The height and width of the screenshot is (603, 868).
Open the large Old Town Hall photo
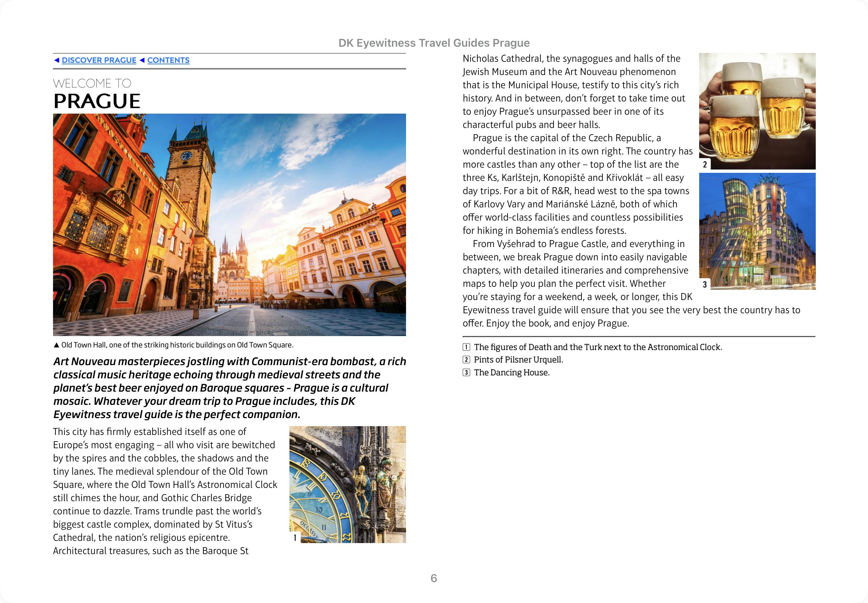point(230,224)
